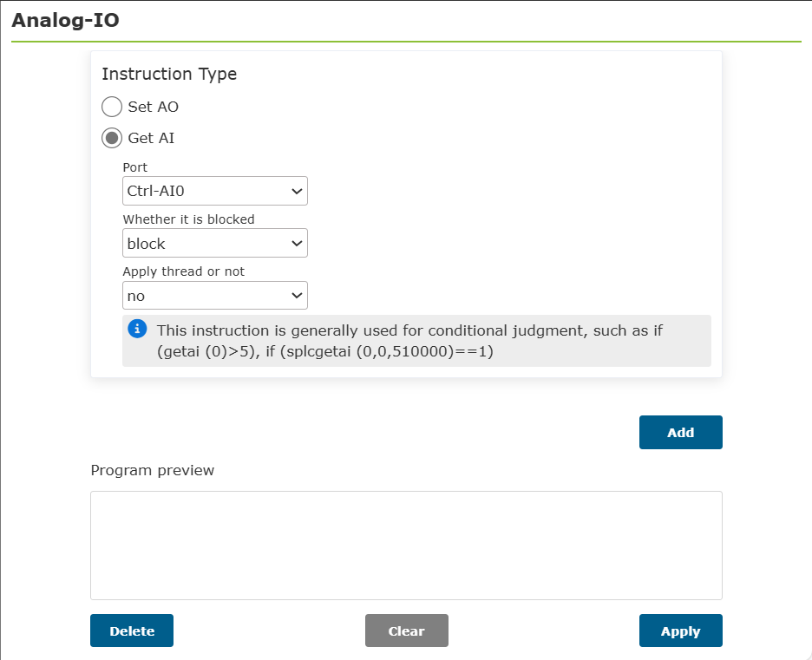This screenshot has height=660, width=812.
Task: Select the Get AI radio button
Action: (112, 138)
